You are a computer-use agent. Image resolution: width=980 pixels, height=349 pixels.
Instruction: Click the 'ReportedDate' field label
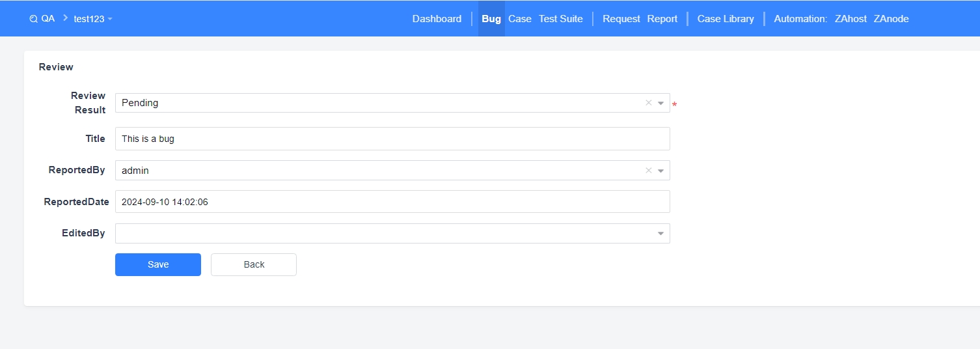pos(76,202)
